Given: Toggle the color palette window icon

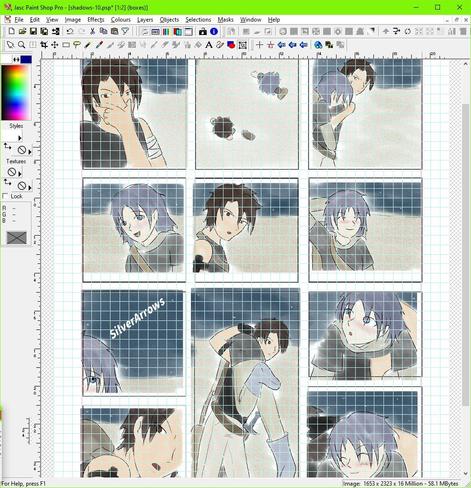Looking at the screenshot, I should 166,32.
